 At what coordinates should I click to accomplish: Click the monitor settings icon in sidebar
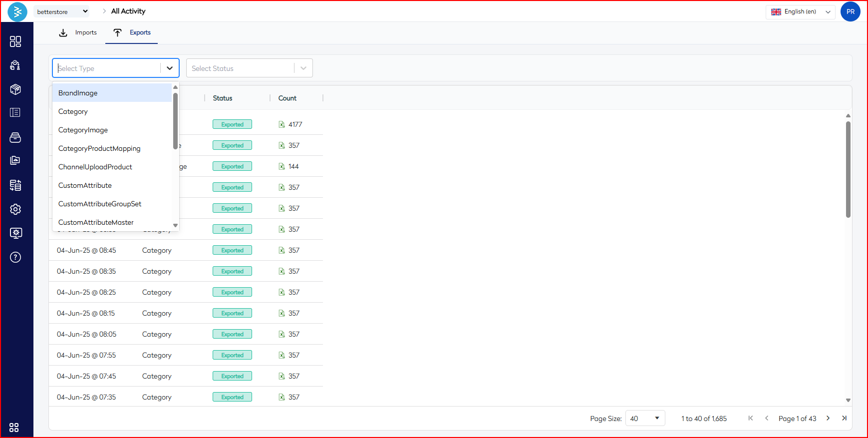tap(15, 233)
